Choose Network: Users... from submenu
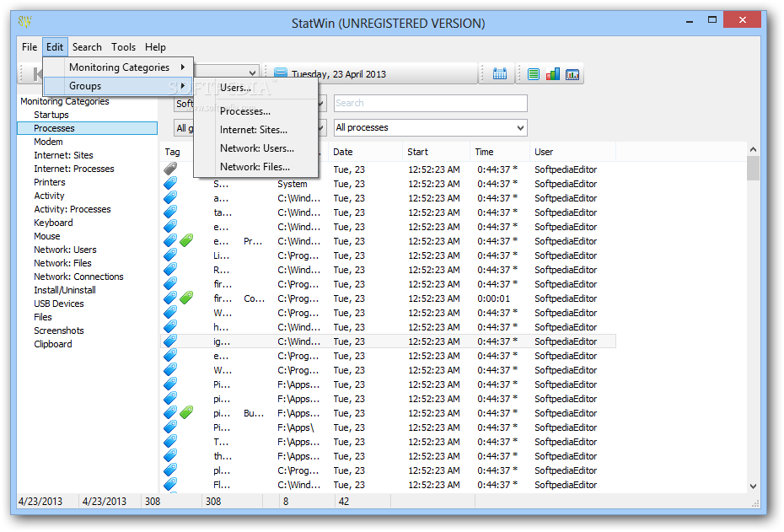 click(257, 148)
